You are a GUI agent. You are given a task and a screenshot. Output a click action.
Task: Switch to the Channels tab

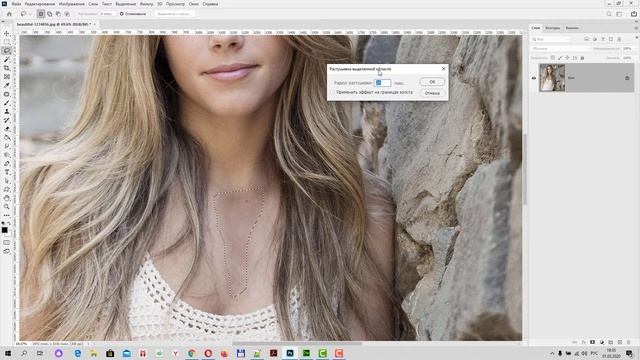[x=572, y=28]
